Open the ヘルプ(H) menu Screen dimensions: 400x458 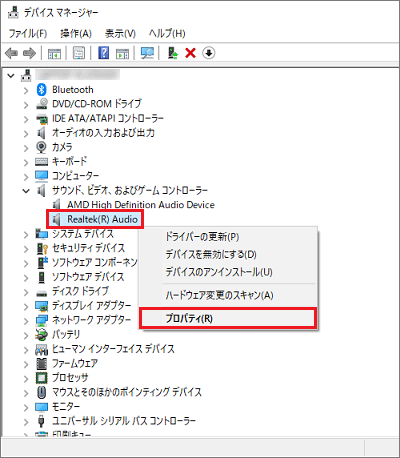(167, 33)
